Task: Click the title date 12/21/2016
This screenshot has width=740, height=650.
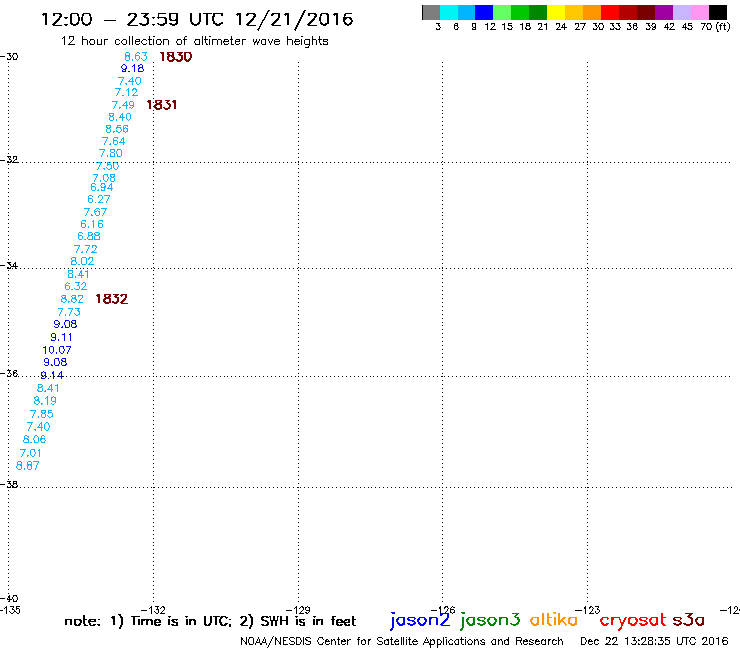Action: (294, 19)
